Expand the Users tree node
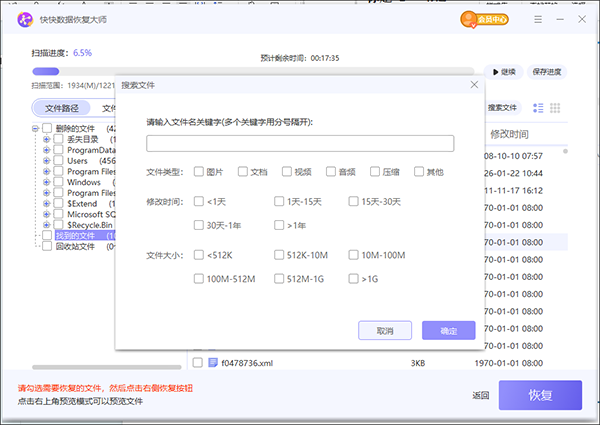Viewport: 600px width, 425px height. (x=46, y=161)
